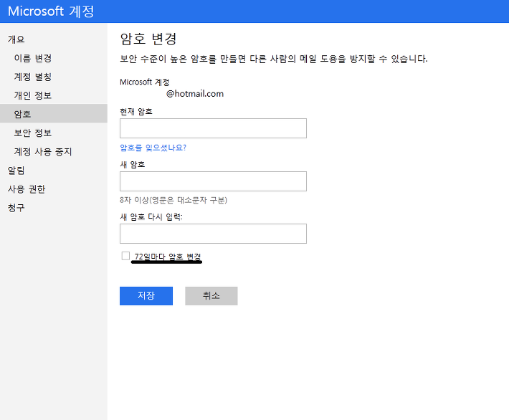Viewport: 509px width, 420px height.
Task: Click the 8자 이상 password hint text
Action: click(173, 200)
